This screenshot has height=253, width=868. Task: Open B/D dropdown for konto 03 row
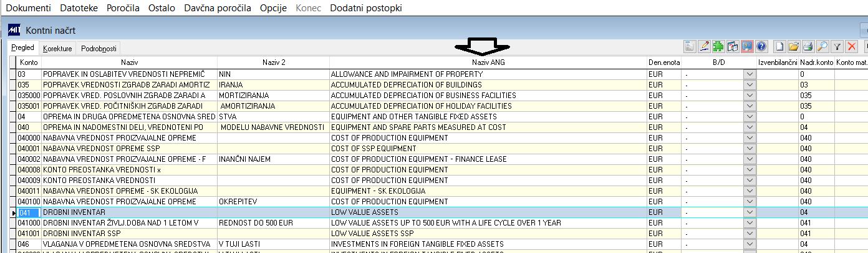click(750, 74)
